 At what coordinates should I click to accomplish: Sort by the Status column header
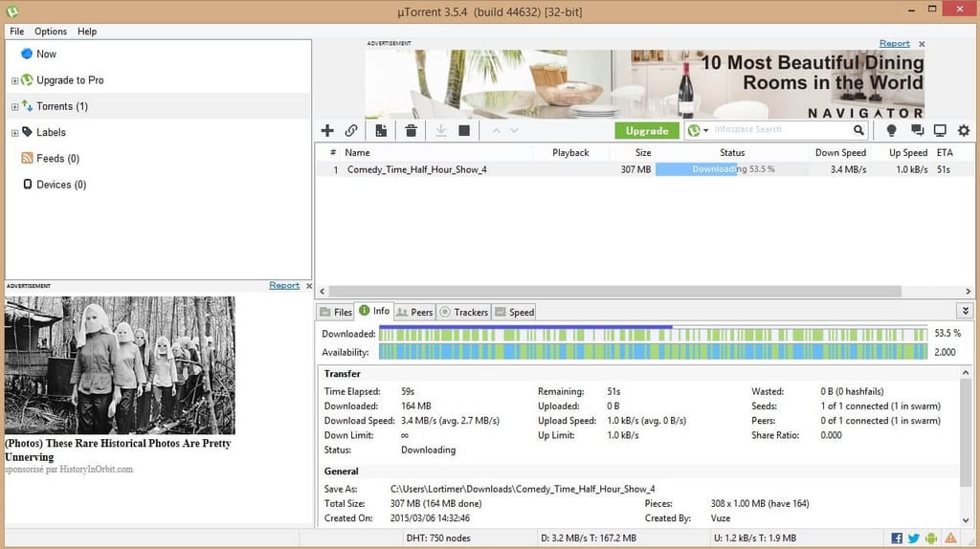click(x=732, y=152)
